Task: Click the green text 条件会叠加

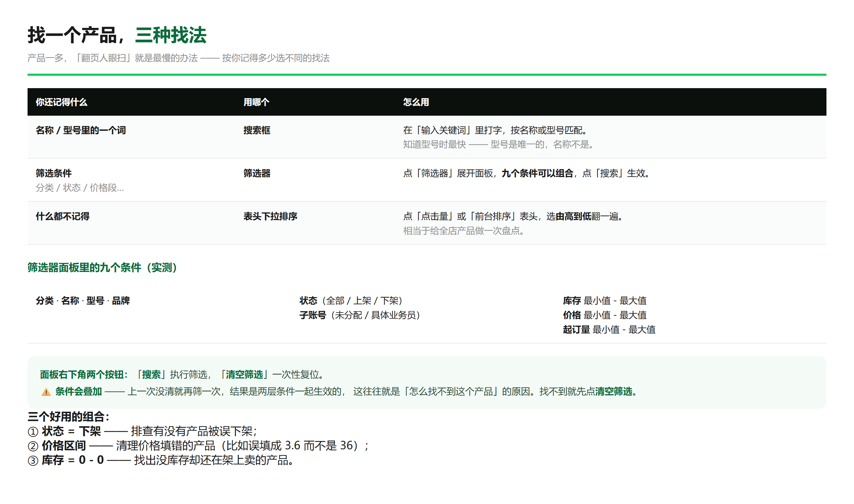Action: point(79,391)
